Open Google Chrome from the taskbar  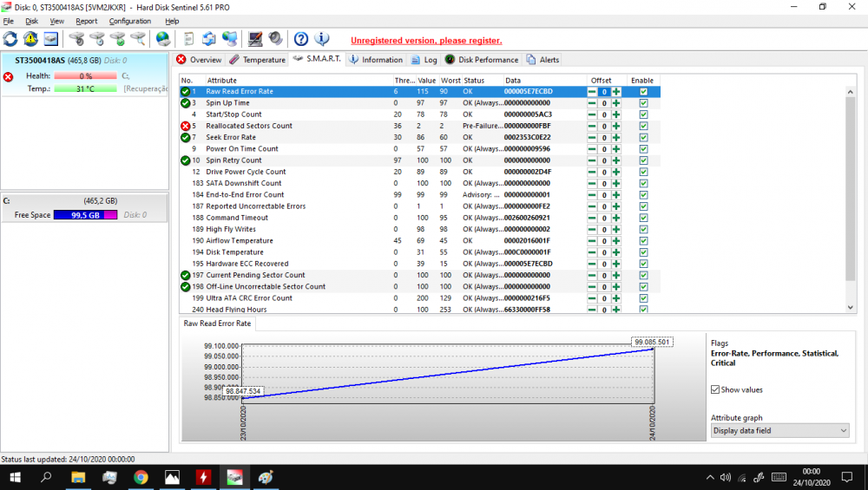point(141,477)
